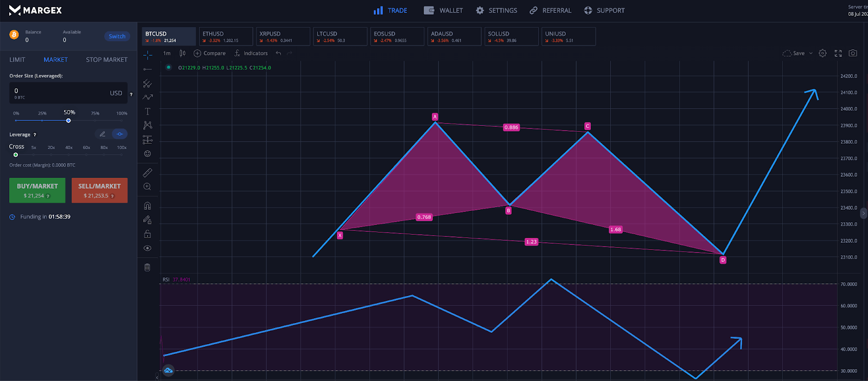Enter fullscreen chart mode

838,53
